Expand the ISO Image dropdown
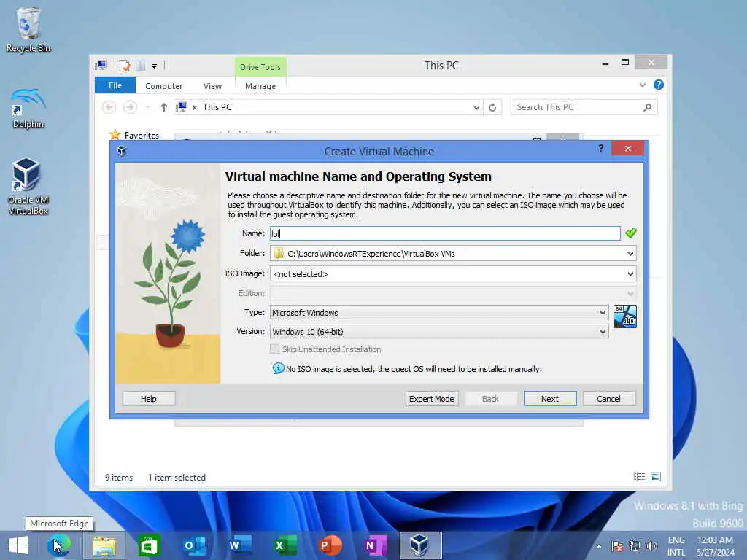The image size is (747, 560). [x=630, y=274]
